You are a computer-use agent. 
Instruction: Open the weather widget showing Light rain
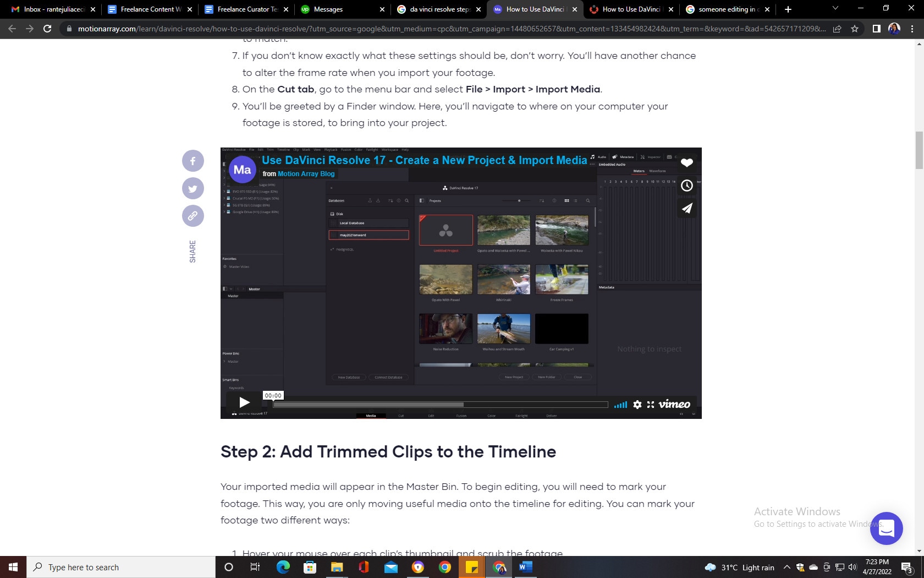(x=739, y=568)
